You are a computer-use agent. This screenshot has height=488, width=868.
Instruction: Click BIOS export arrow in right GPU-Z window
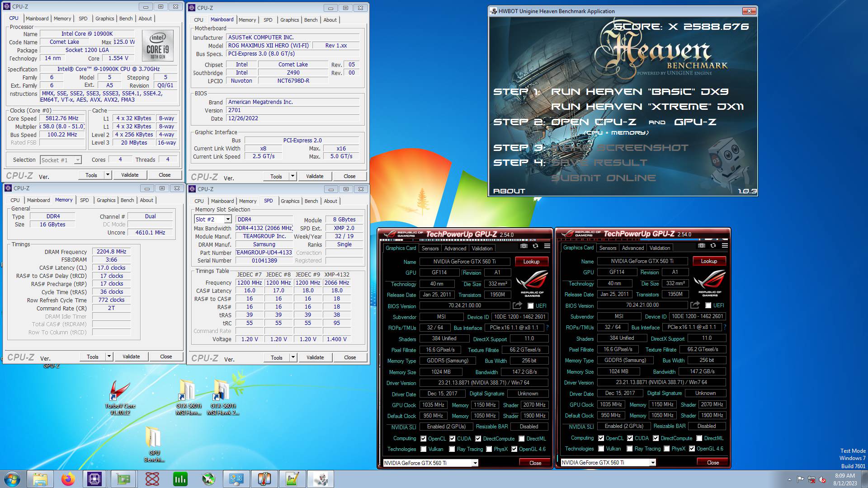695,305
